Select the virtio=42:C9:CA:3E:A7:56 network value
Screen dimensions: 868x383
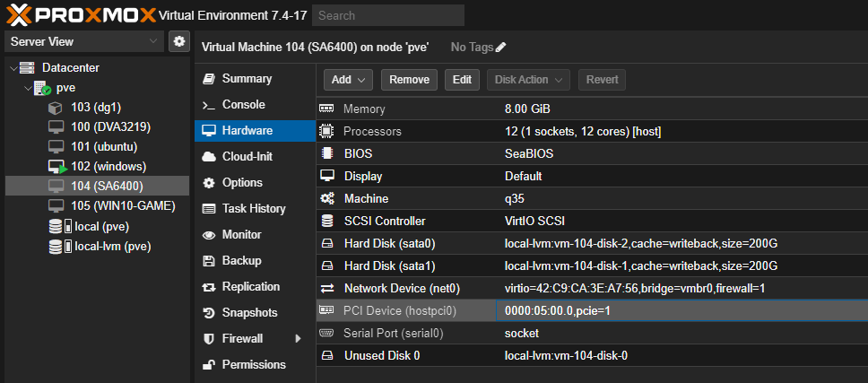click(634, 288)
